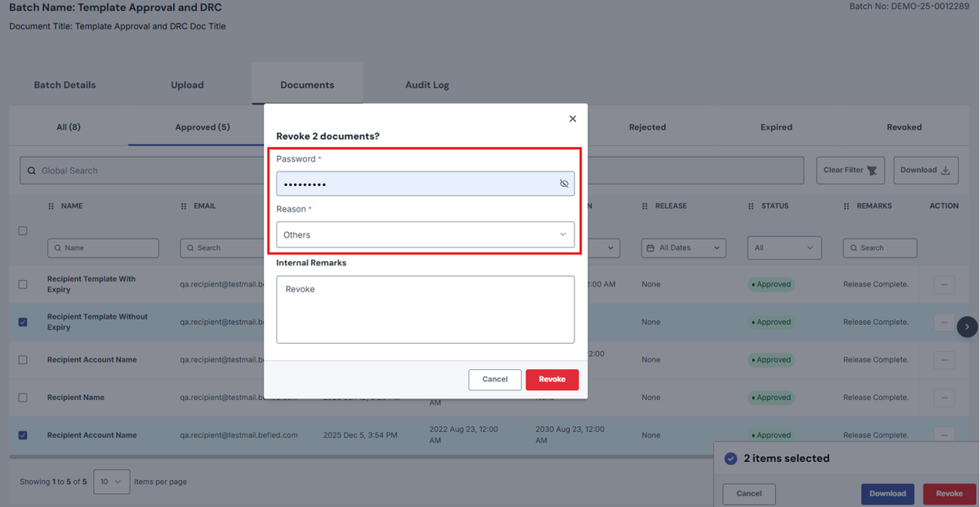Select the All (8) filter tab

69,127
